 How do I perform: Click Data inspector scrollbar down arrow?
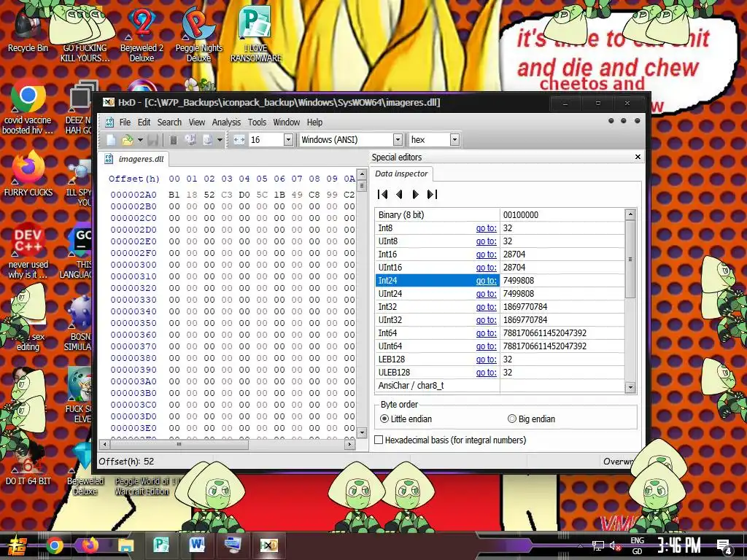(x=630, y=387)
